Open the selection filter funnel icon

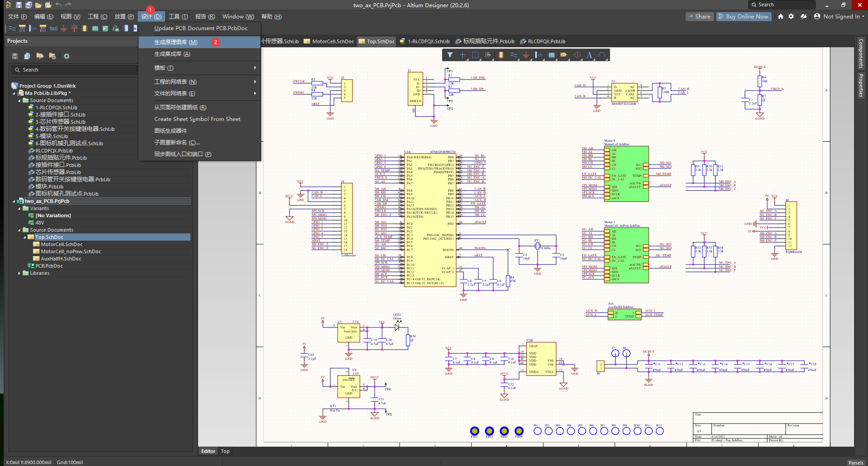coord(451,55)
